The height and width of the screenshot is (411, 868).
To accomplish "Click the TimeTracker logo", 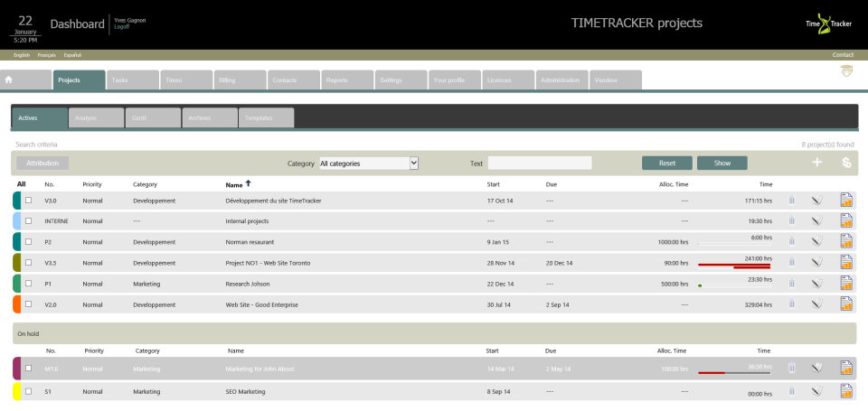I will (828, 23).
